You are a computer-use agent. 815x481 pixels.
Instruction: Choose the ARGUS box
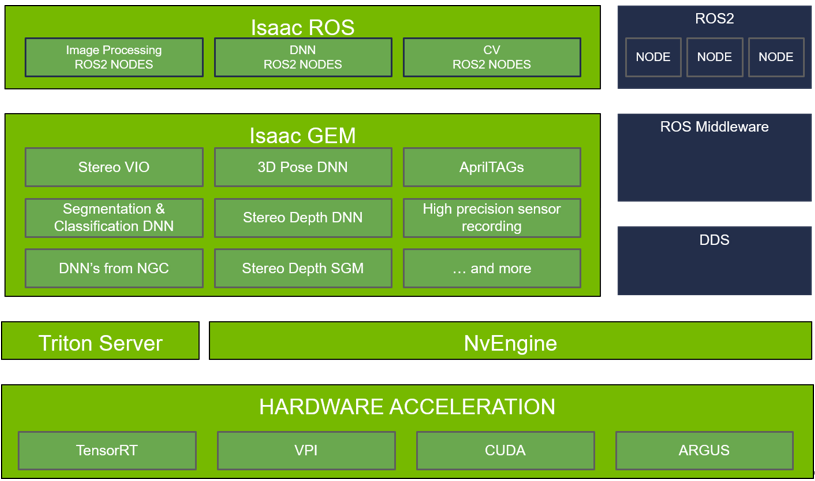coord(704,450)
